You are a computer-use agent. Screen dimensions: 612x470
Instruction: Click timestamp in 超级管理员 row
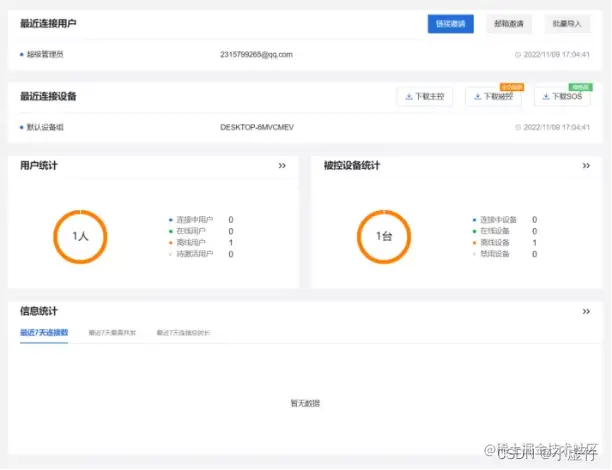click(x=556, y=55)
